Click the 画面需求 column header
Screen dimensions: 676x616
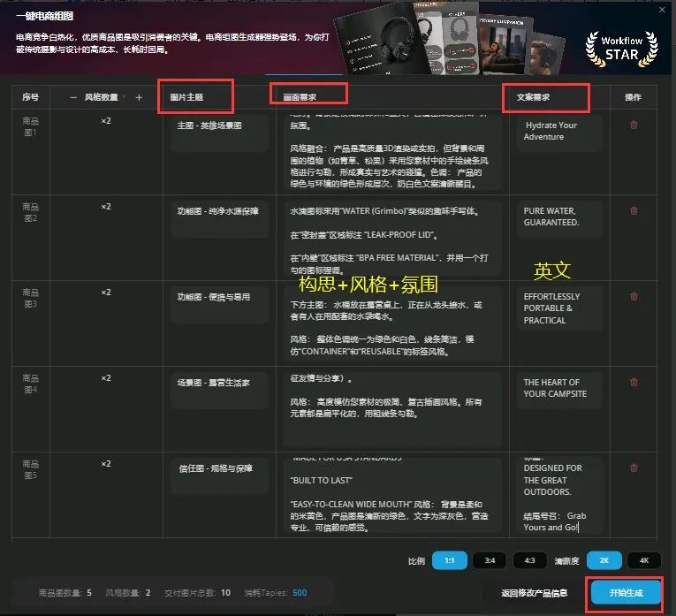pos(300,97)
